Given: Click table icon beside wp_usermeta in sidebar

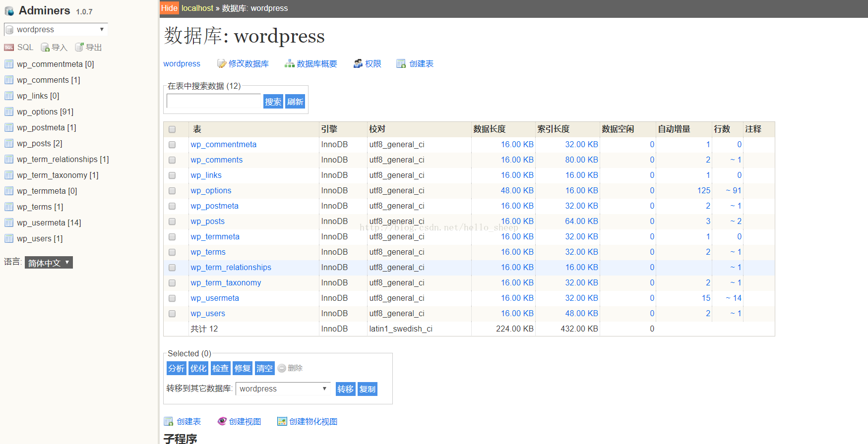Looking at the screenshot, I should [9, 222].
